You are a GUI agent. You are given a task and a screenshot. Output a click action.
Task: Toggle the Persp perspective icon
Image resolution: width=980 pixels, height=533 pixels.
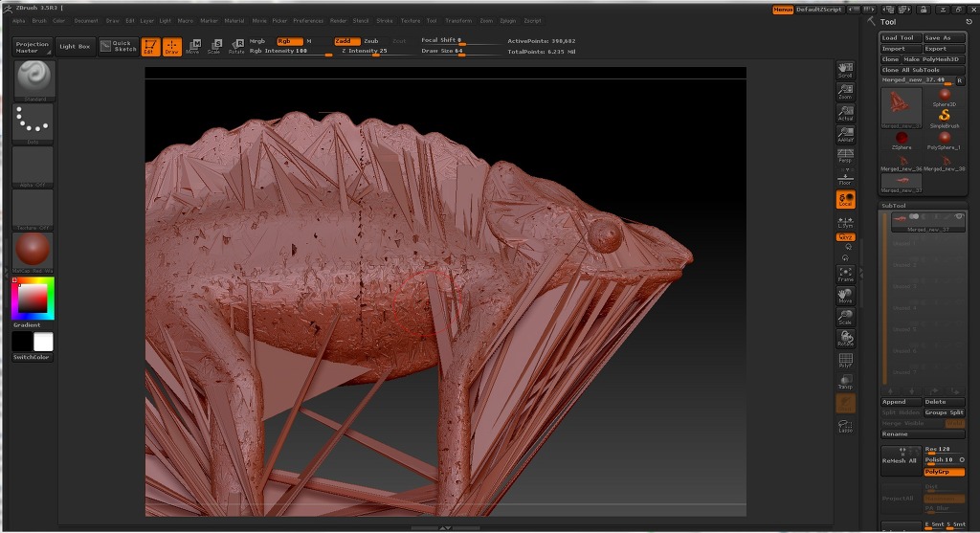pyautogui.click(x=845, y=156)
